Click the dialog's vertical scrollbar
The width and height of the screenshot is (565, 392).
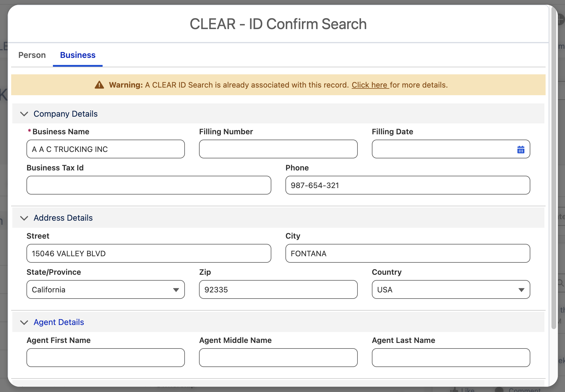tap(554, 167)
